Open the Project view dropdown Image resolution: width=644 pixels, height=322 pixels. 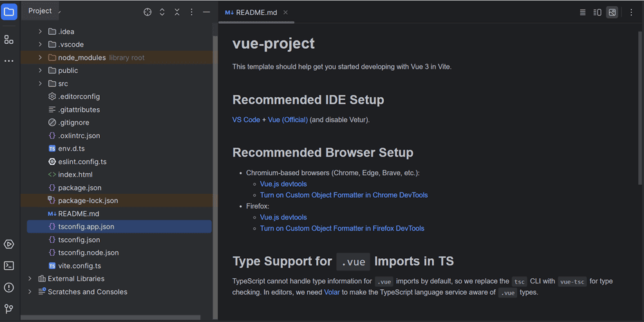pyautogui.click(x=44, y=11)
